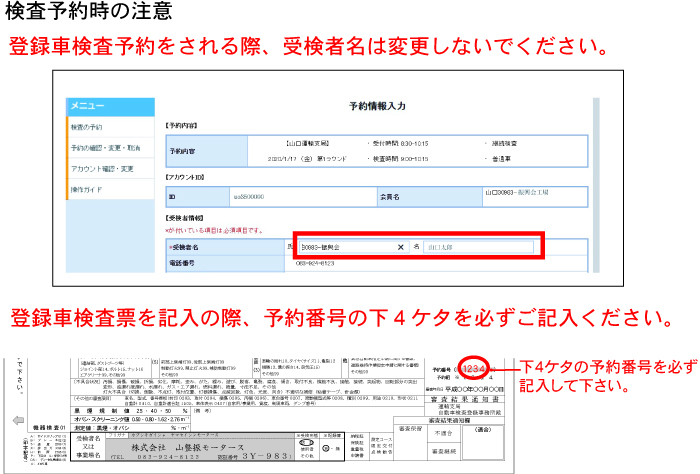Open 操作ガイド from the side menu
Image resolution: width=700 pixels, height=474 pixels.
point(88,188)
